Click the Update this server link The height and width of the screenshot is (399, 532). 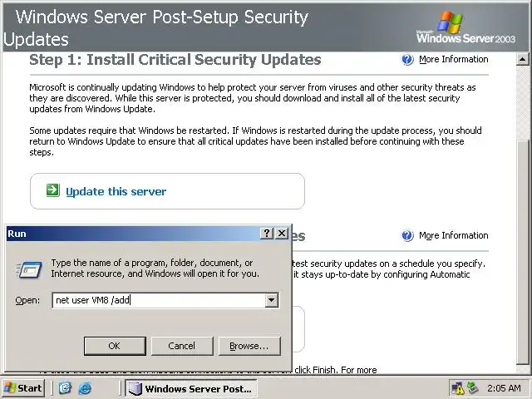pyautogui.click(x=116, y=191)
